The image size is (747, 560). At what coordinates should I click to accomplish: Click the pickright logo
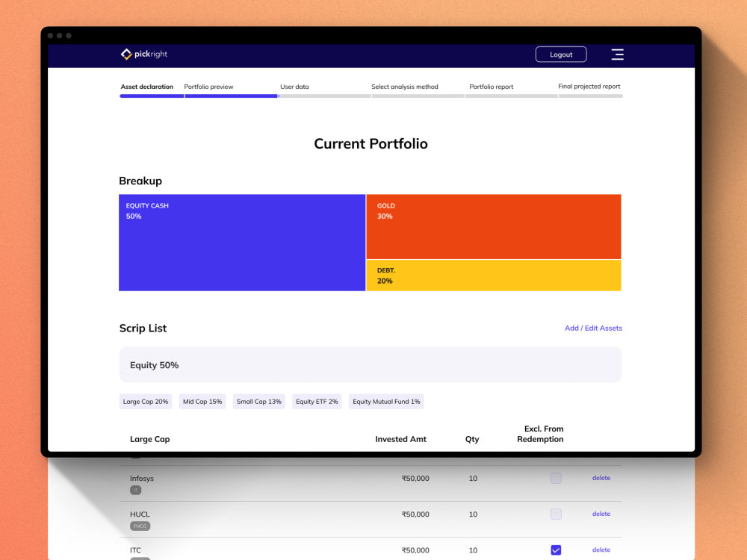144,54
